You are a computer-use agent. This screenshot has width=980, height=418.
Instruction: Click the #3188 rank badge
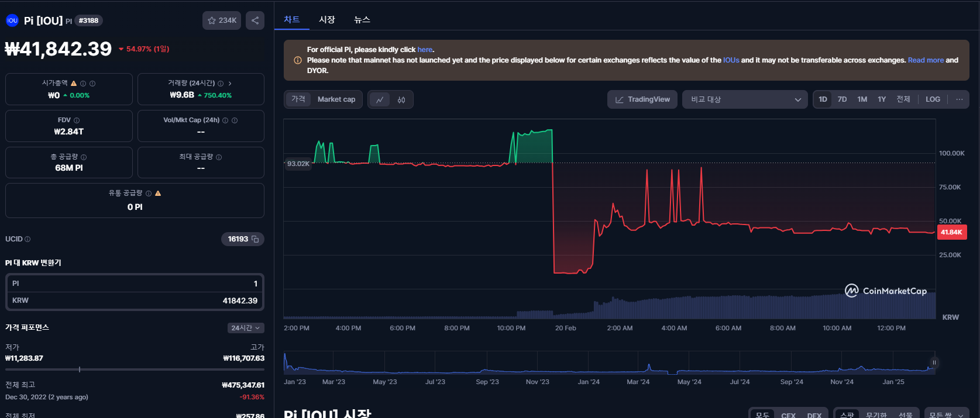(x=88, y=20)
